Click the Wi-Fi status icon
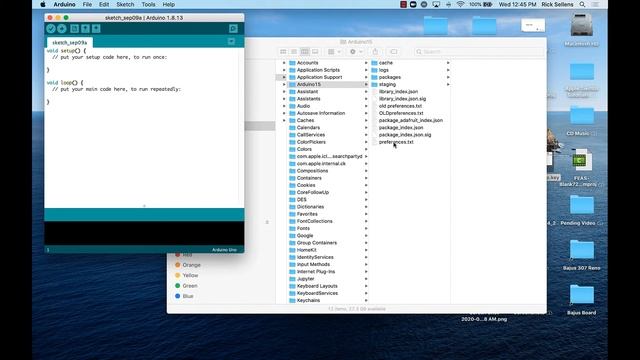The image size is (640, 360). [x=460, y=4]
